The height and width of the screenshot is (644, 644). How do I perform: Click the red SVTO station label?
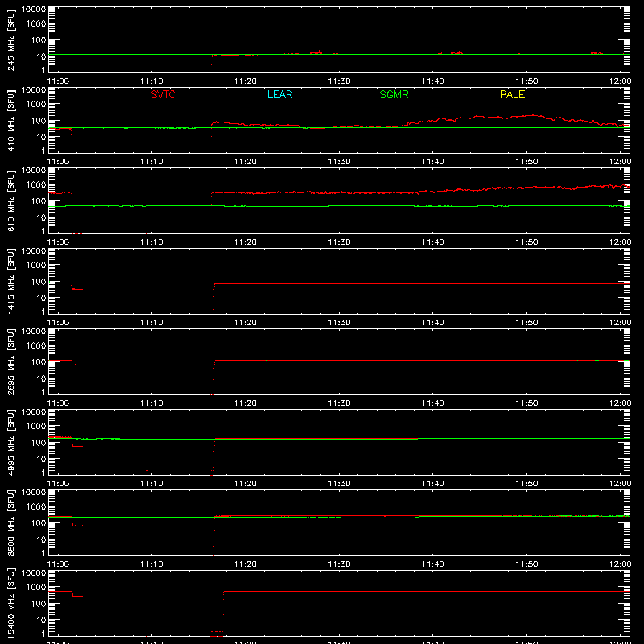[163, 94]
